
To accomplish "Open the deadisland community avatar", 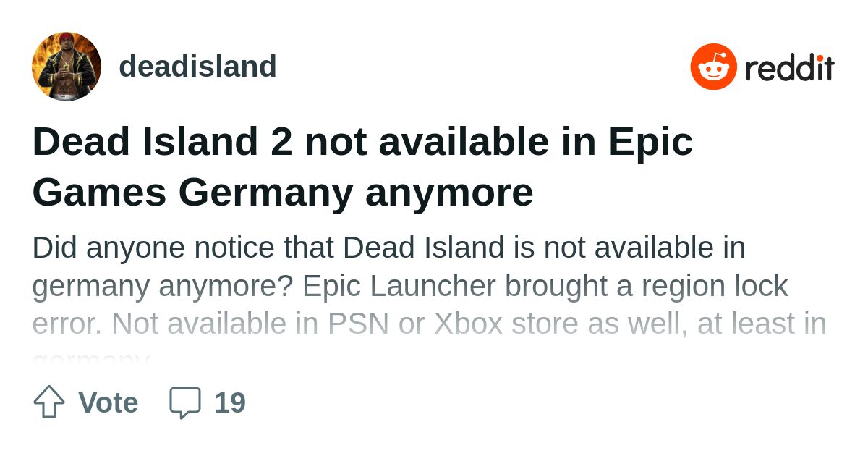I will (67, 67).
